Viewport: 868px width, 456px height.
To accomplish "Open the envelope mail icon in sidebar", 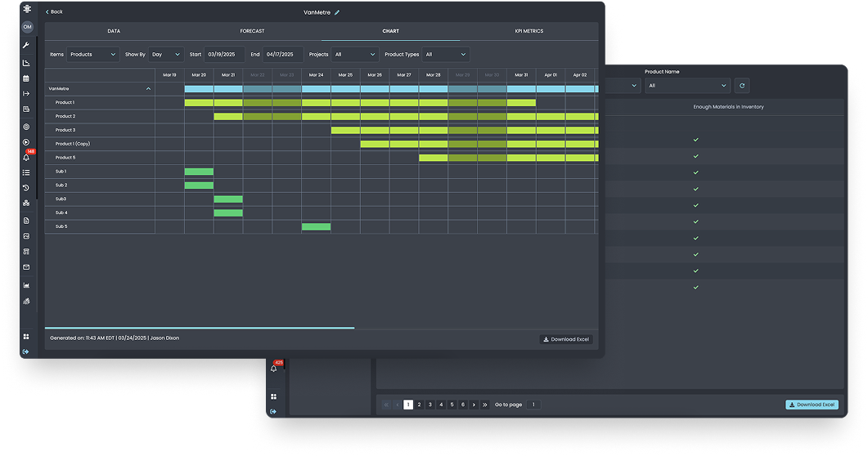I will (27, 267).
